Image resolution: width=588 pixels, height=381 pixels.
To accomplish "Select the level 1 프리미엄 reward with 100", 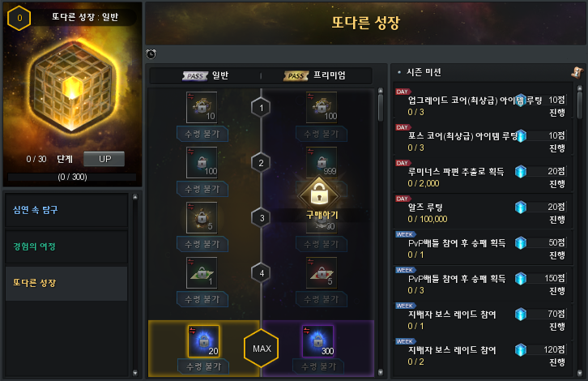I will [x=322, y=107].
